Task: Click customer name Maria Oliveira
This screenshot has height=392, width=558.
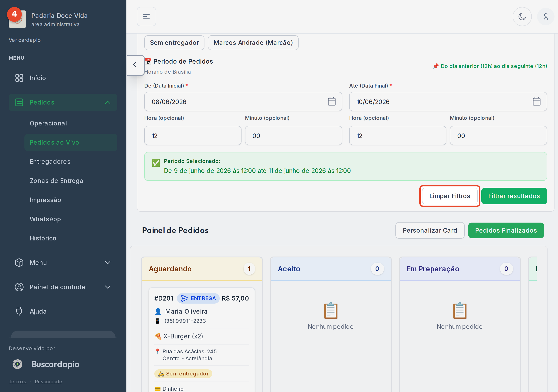Action: pyautogui.click(x=186, y=311)
